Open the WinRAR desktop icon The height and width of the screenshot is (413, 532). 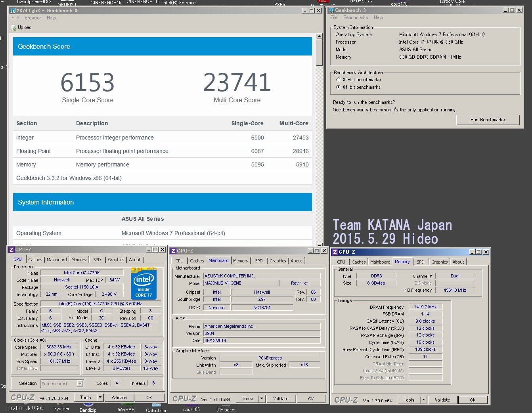[126, 407]
